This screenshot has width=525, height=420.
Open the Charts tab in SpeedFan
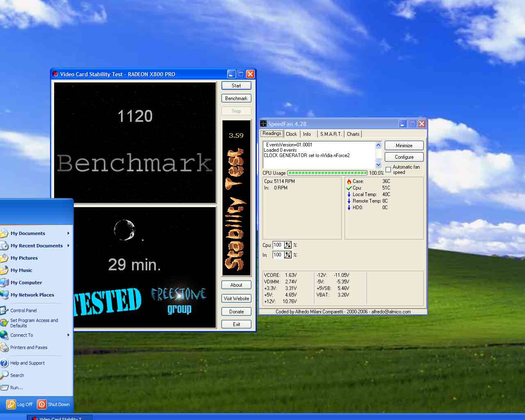tap(353, 134)
